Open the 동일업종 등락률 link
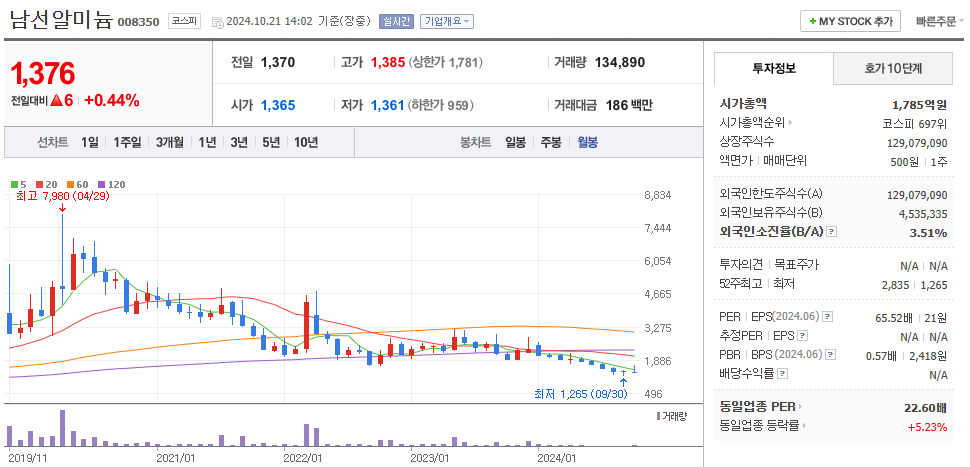This screenshot has height=467, width=970. (x=763, y=426)
